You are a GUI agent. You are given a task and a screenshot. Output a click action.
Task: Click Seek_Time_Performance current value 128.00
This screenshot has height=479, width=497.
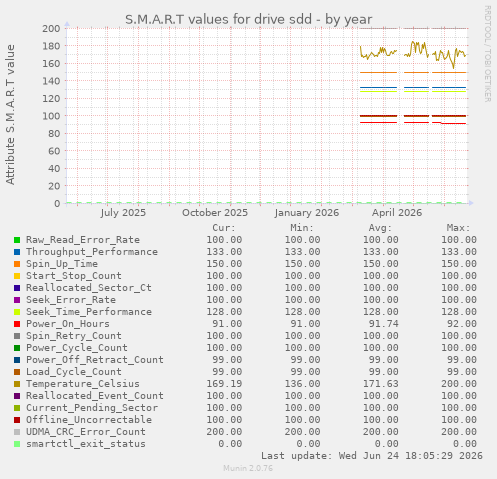point(224,312)
